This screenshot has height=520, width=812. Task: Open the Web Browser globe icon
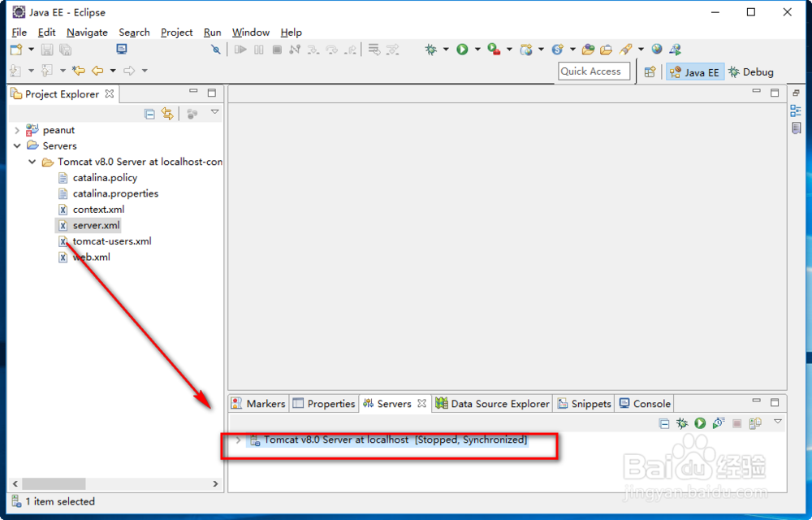[657, 50]
